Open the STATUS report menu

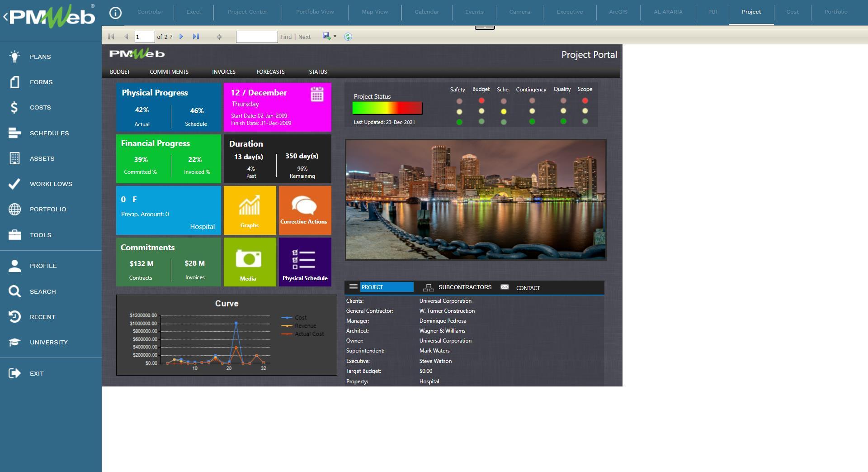click(318, 72)
